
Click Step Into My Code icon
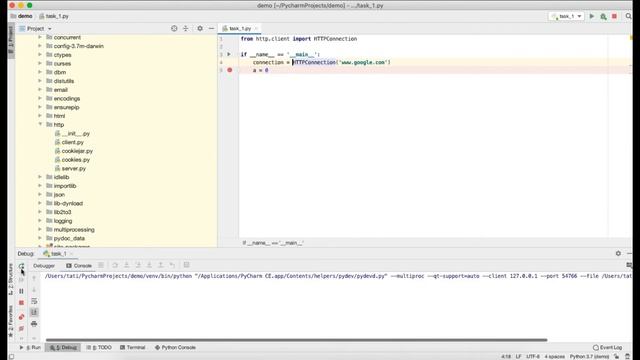pyautogui.click(x=138, y=265)
